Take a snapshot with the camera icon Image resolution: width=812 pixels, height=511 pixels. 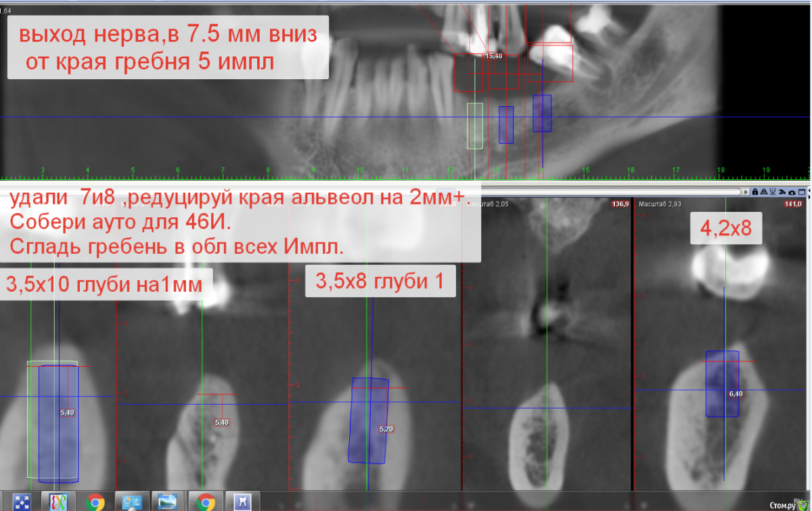pos(791,192)
